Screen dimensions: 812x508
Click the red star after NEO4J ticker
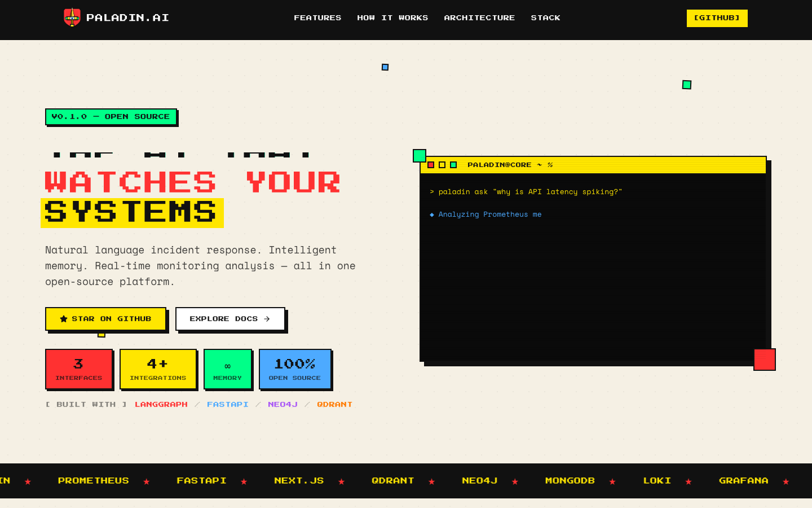[515, 481]
